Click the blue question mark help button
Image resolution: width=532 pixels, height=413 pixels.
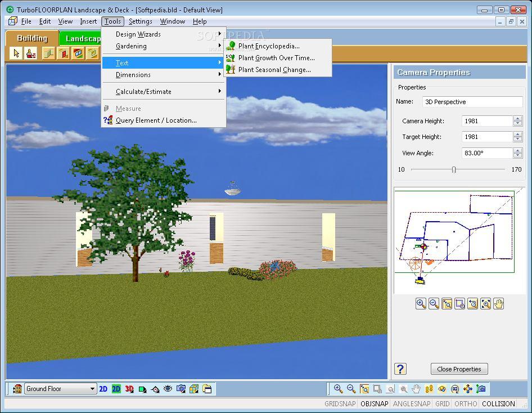[400, 369]
